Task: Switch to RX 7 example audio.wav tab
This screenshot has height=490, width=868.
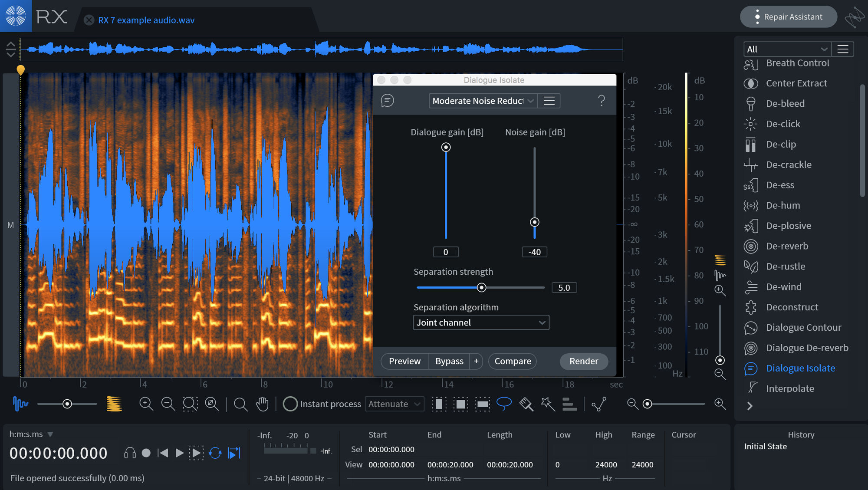Action: (x=146, y=20)
